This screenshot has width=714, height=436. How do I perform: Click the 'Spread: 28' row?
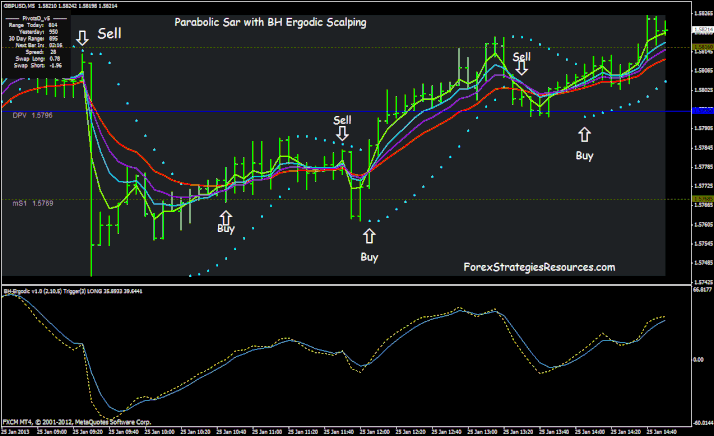tap(41, 52)
